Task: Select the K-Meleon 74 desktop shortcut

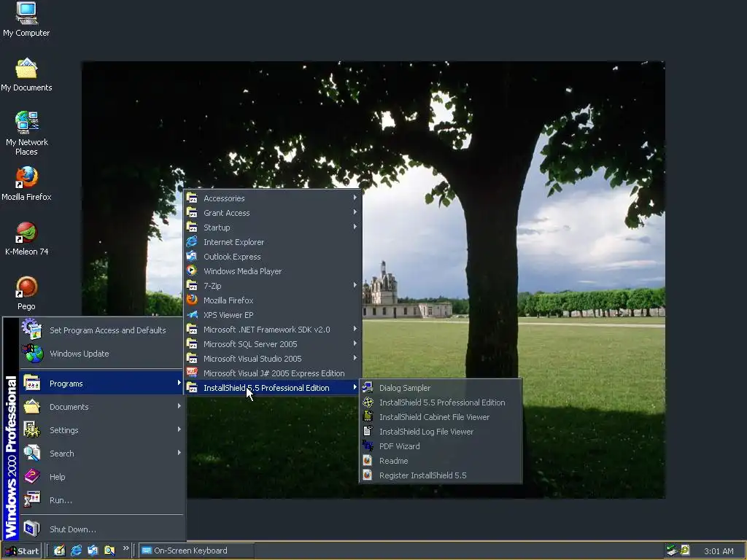Action: point(26,238)
